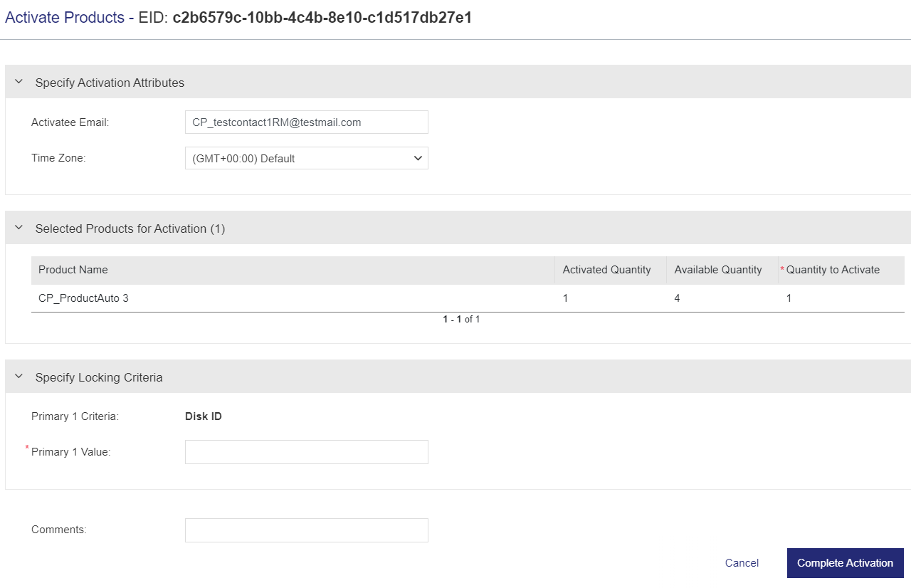The height and width of the screenshot is (588, 911).
Task: Click the Product Name column header
Action: [293, 270]
